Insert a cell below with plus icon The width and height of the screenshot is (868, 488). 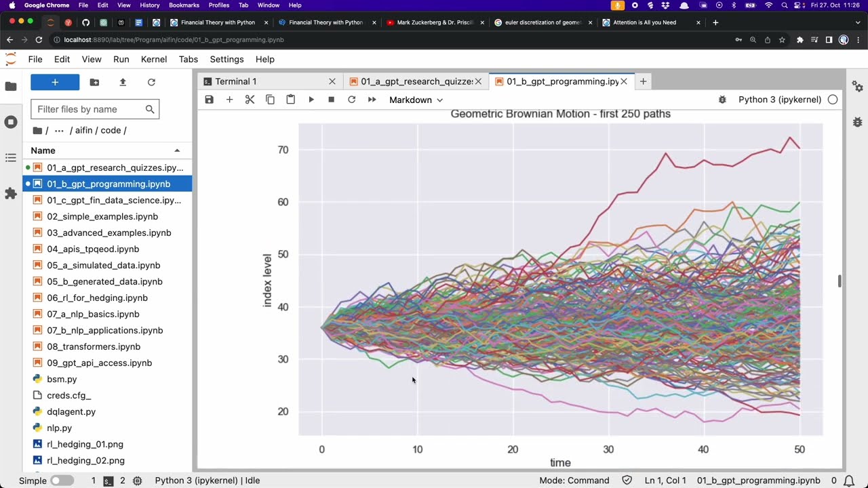(229, 100)
